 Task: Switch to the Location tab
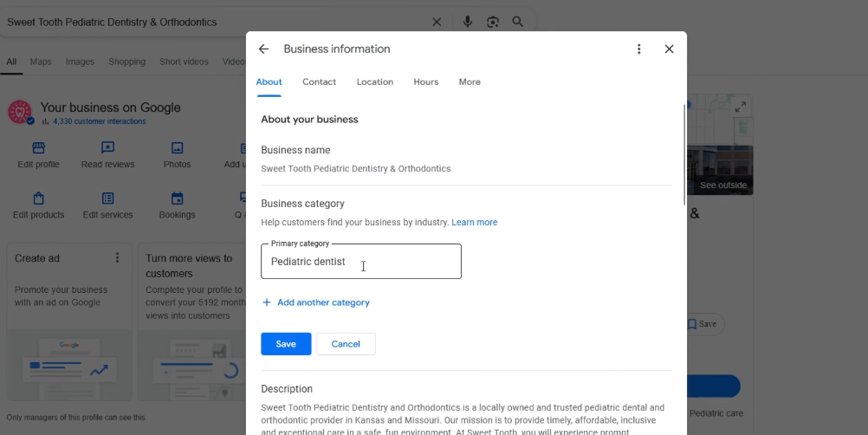(375, 82)
